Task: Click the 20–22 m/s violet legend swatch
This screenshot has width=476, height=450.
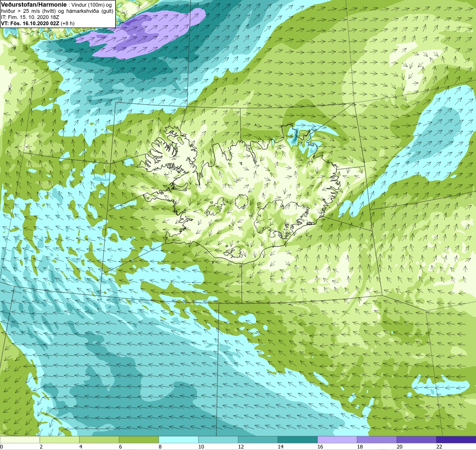Action: 416,440
